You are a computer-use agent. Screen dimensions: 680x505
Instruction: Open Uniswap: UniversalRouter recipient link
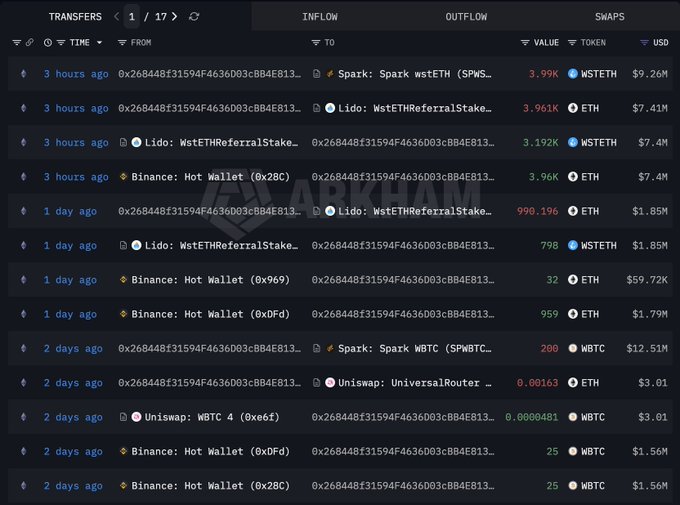(x=415, y=382)
